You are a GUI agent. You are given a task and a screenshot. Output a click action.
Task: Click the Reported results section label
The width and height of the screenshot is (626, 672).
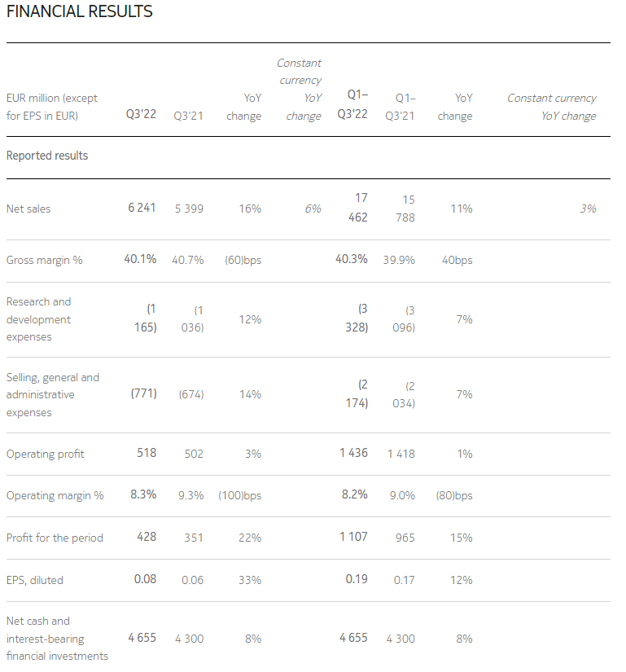click(47, 156)
